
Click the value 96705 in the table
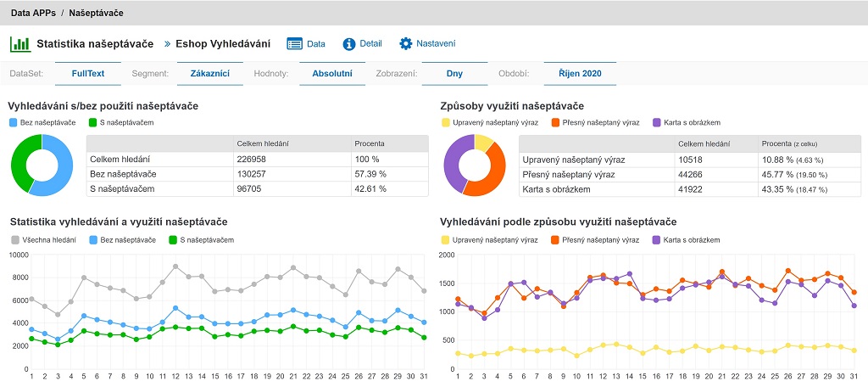click(x=248, y=189)
